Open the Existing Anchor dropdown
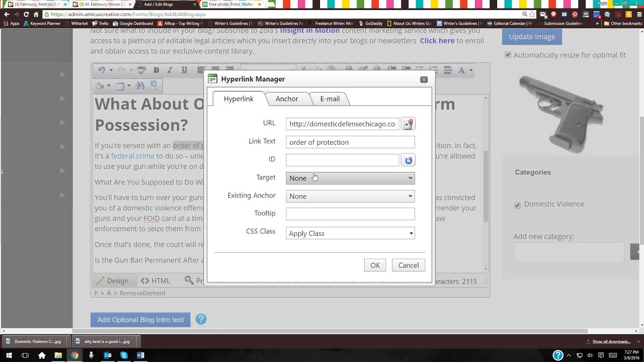The height and width of the screenshot is (362, 644). click(x=350, y=196)
